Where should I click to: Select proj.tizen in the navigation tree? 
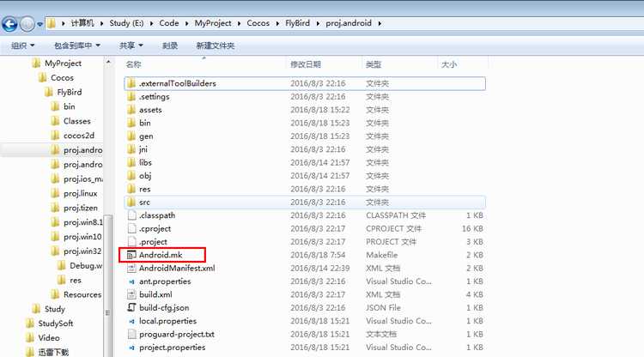click(81, 208)
